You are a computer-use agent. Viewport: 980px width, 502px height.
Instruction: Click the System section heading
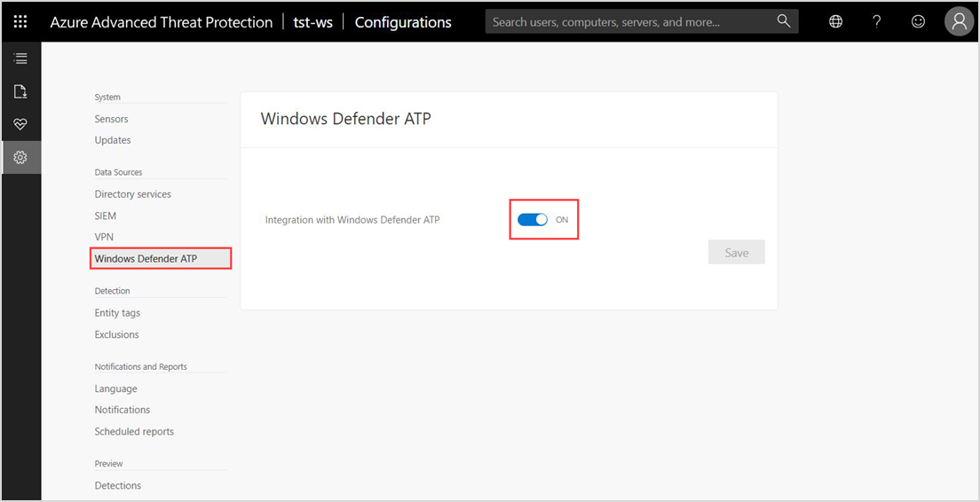(x=107, y=97)
